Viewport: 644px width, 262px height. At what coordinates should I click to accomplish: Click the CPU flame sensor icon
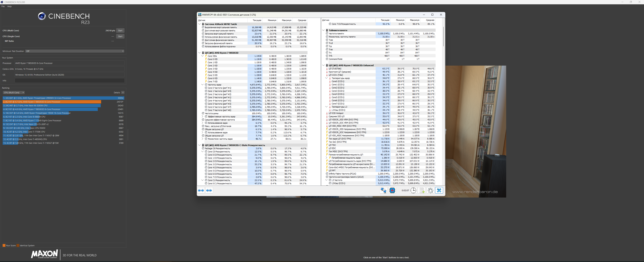[392, 190]
